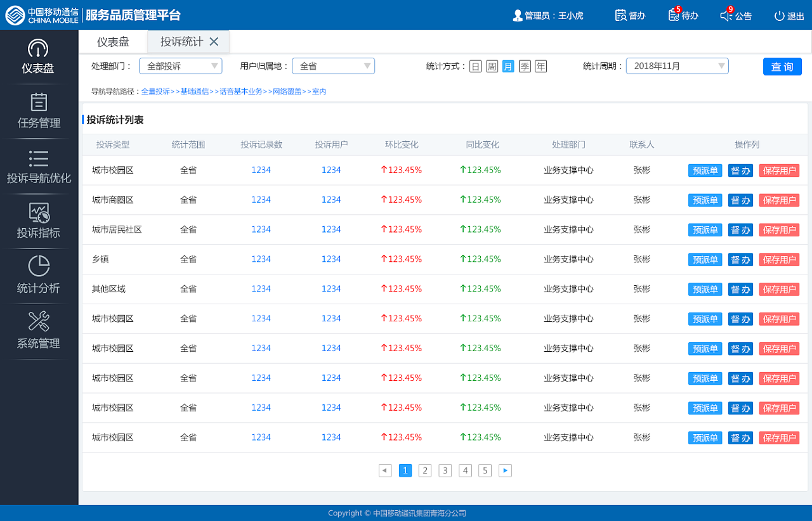Screen dimensions: 812x521
Task: Click 预派单 in the 城市居民社区 row
Action: pos(705,230)
